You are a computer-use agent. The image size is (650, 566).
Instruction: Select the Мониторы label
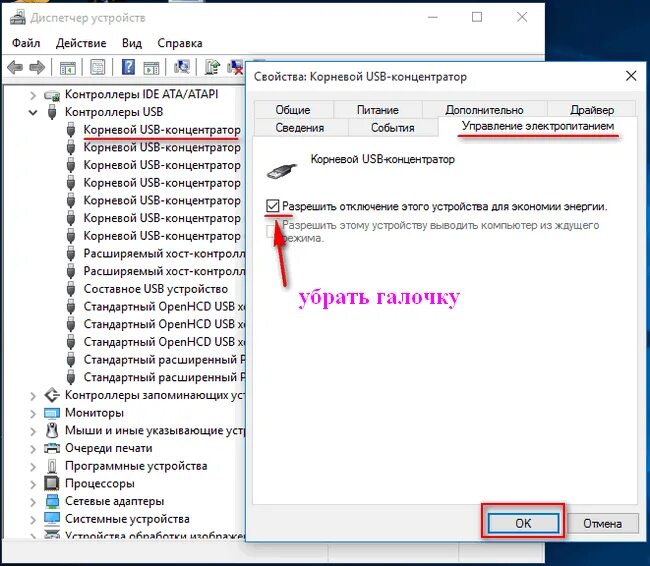pyautogui.click(x=94, y=413)
